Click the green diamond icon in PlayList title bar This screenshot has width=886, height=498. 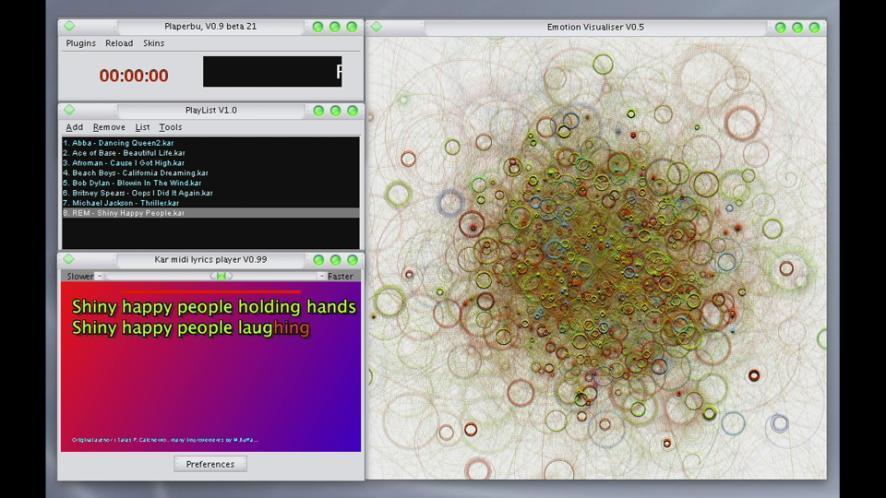[x=70, y=110]
